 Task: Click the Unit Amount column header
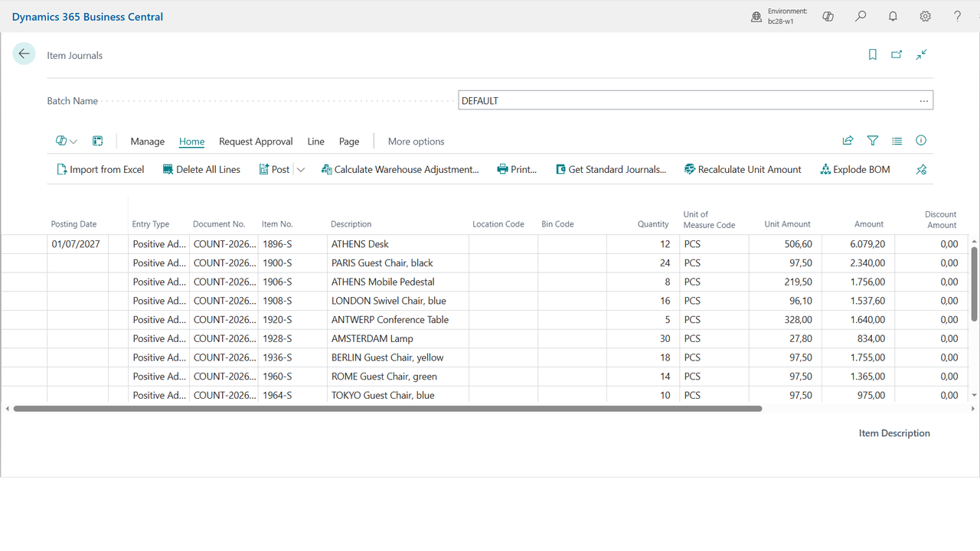pos(787,224)
